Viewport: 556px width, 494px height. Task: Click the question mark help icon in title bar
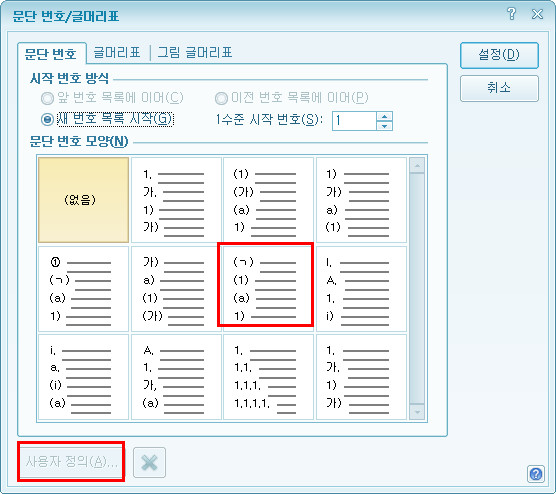point(511,14)
